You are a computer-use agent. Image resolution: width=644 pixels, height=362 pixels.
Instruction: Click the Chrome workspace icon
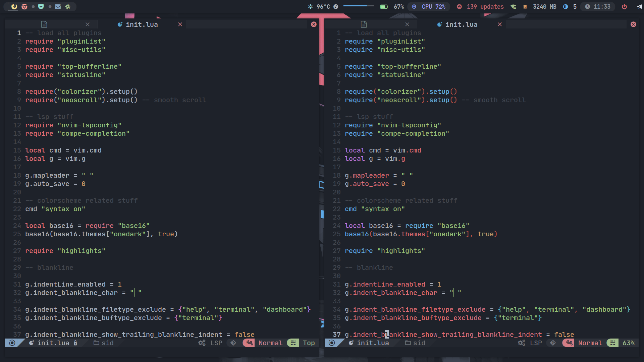24,6
